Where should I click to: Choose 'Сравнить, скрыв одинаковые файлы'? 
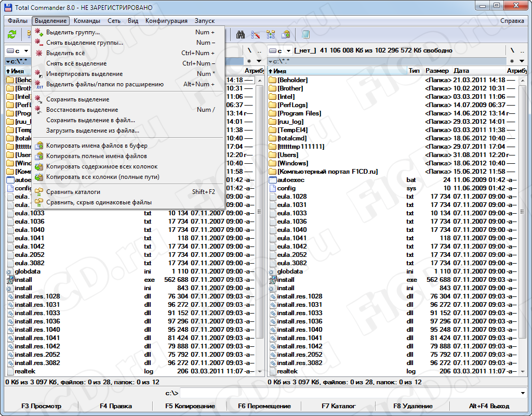pyautogui.click(x=128, y=202)
